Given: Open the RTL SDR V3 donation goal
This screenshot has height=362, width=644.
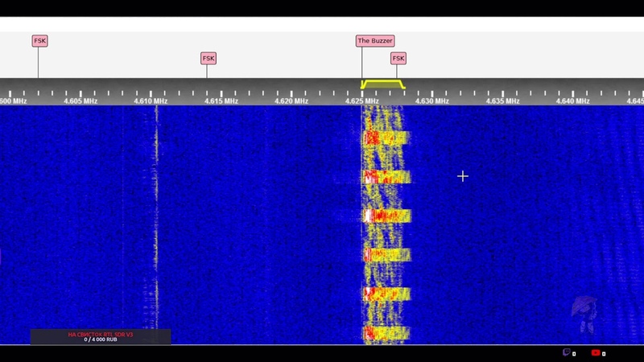Looking at the screenshot, I should 101,334.
